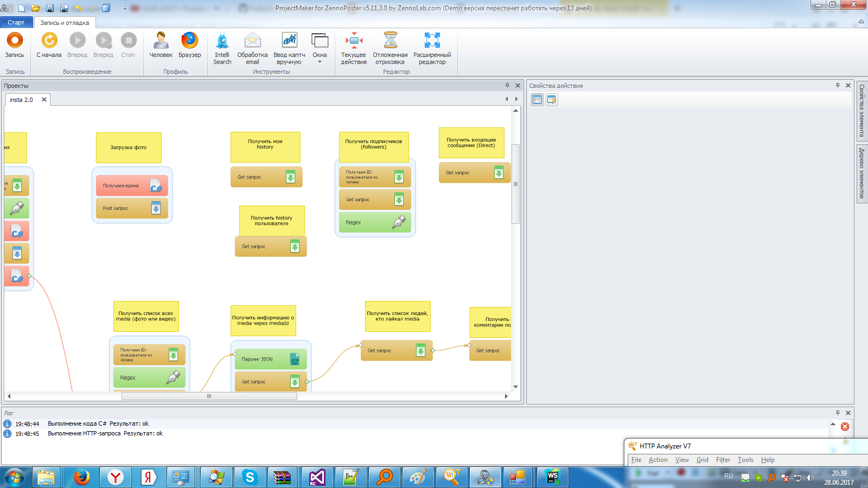868x488 pixels.
Task: Pin the Свойства действия panel
Action: [x=838, y=85]
